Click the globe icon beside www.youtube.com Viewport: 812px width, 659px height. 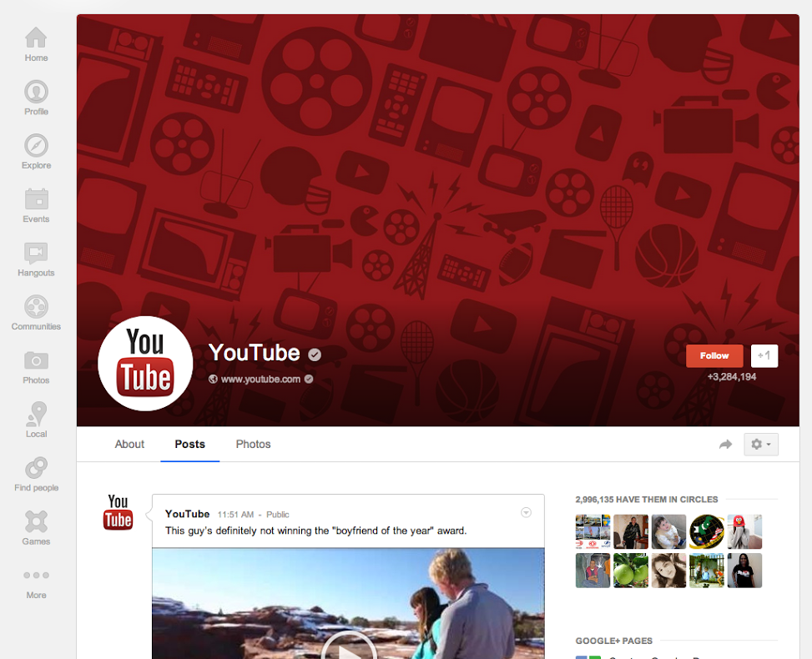pyautogui.click(x=213, y=379)
